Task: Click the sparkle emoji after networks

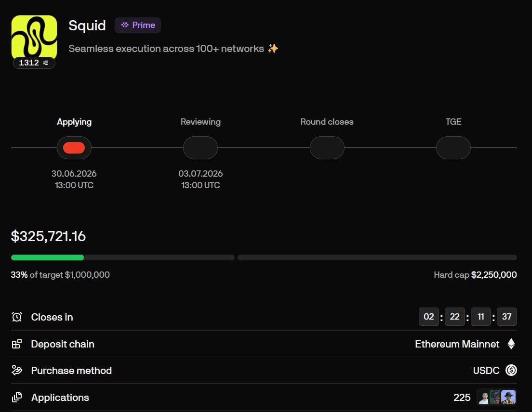Action: pyautogui.click(x=273, y=49)
